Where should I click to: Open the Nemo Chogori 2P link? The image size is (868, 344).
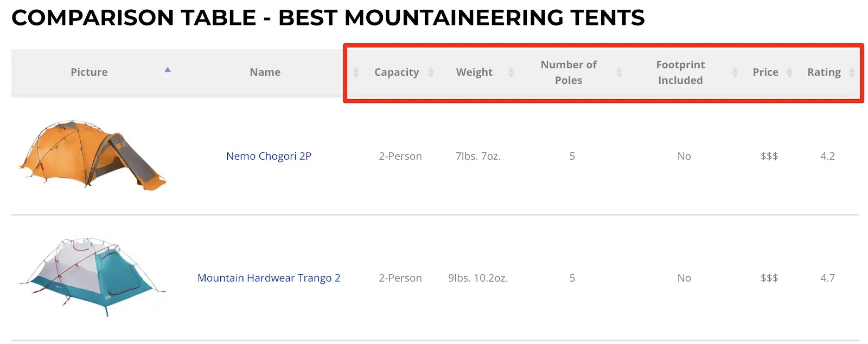point(269,156)
